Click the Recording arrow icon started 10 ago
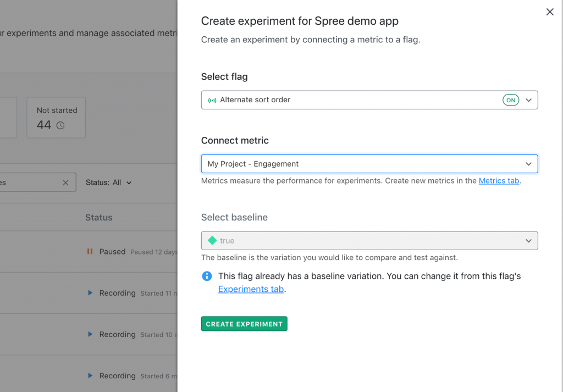The width and height of the screenshot is (563, 392). pos(90,334)
